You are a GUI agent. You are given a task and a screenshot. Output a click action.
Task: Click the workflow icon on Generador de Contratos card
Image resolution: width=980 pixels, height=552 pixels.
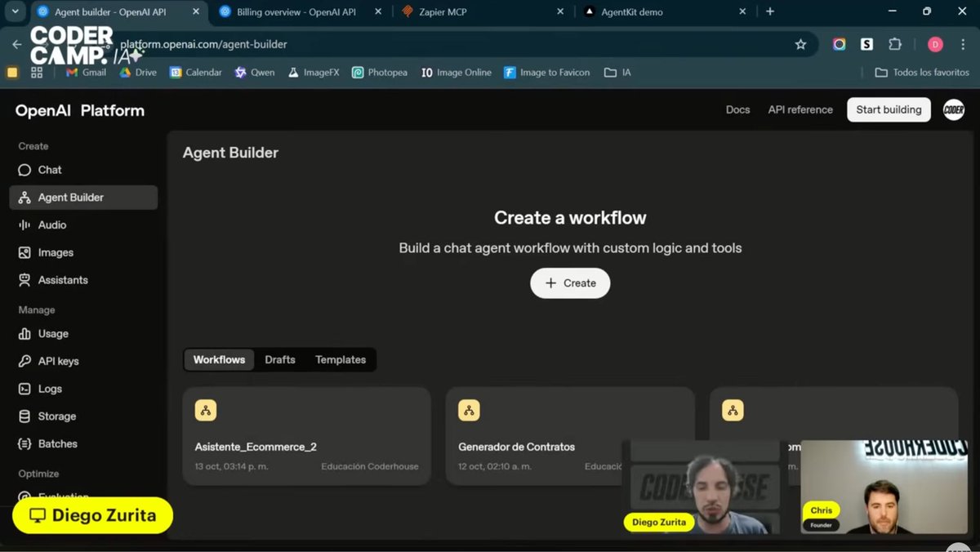(469, 411)
